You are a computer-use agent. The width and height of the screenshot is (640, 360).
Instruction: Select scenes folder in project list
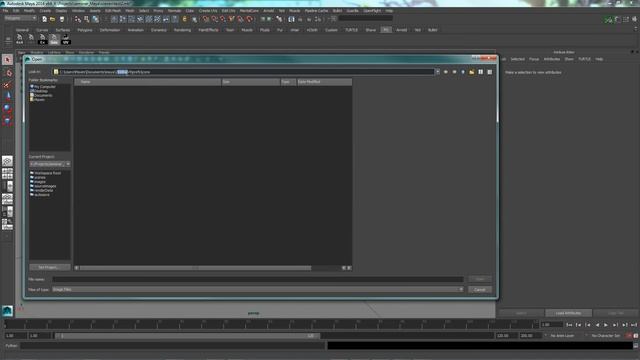(38, 178)
